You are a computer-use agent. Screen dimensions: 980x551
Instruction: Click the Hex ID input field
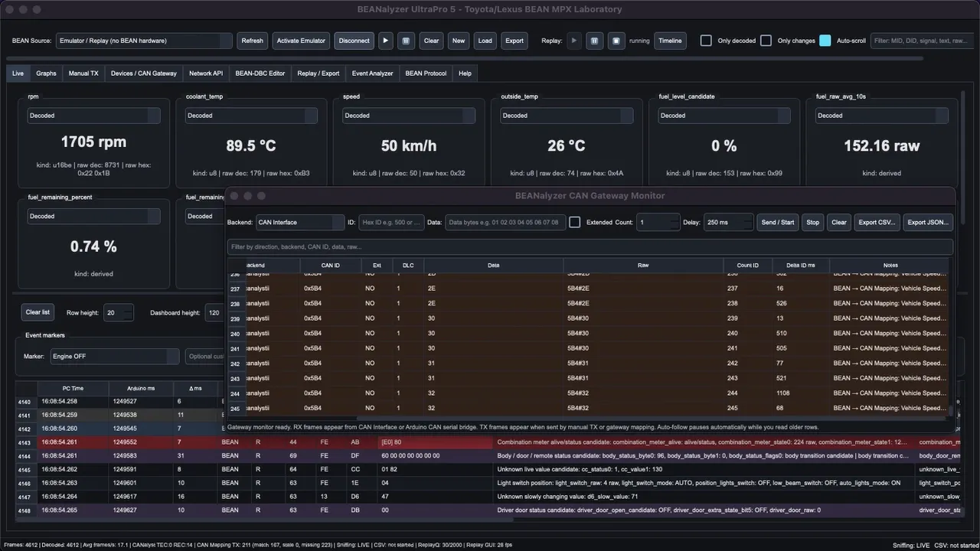(x=390, y=223)
